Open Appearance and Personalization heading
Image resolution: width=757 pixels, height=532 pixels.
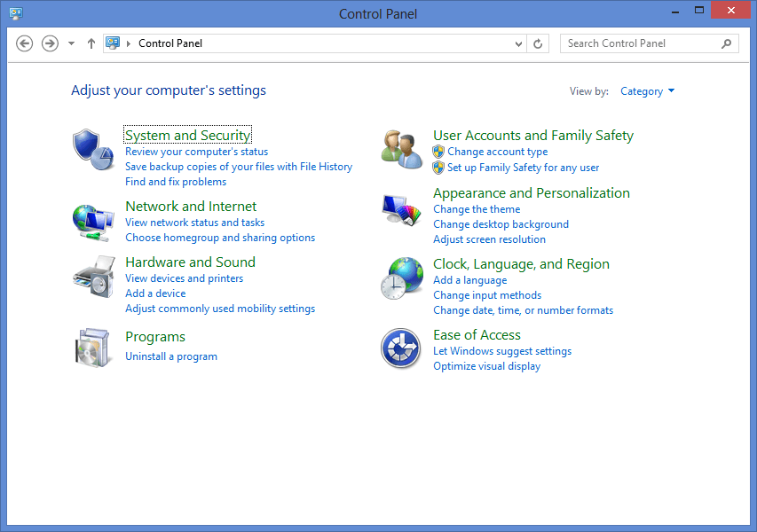coord(532,193)
